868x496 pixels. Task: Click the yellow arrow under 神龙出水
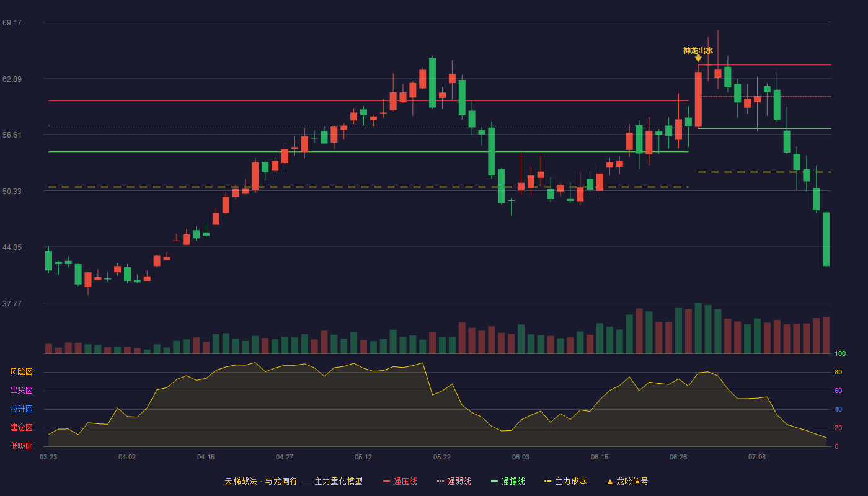[x=698, y=58]
